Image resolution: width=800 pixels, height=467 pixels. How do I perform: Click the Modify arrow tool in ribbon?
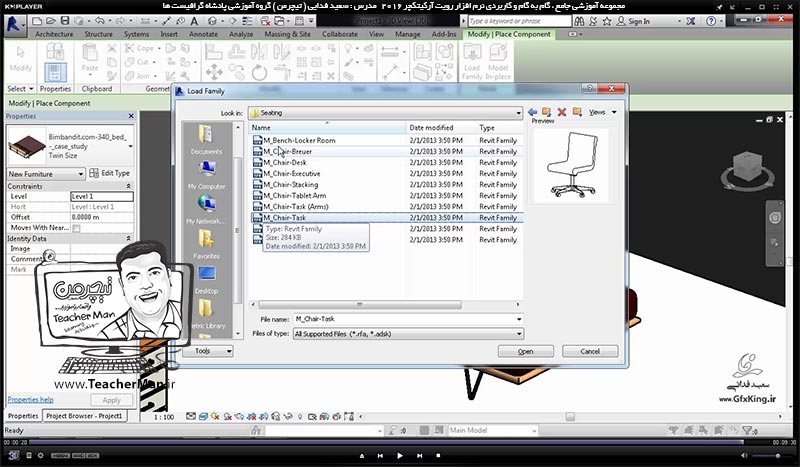coord(20,60)
